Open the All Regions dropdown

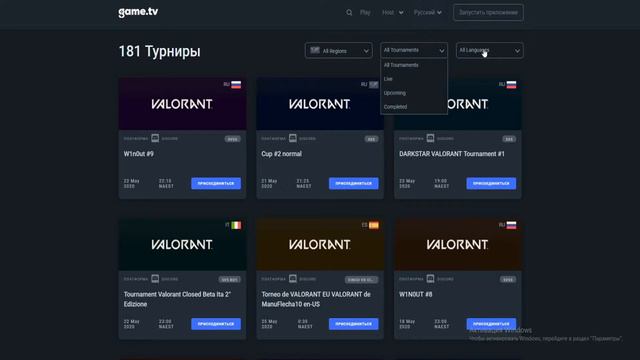pos(338,51)
